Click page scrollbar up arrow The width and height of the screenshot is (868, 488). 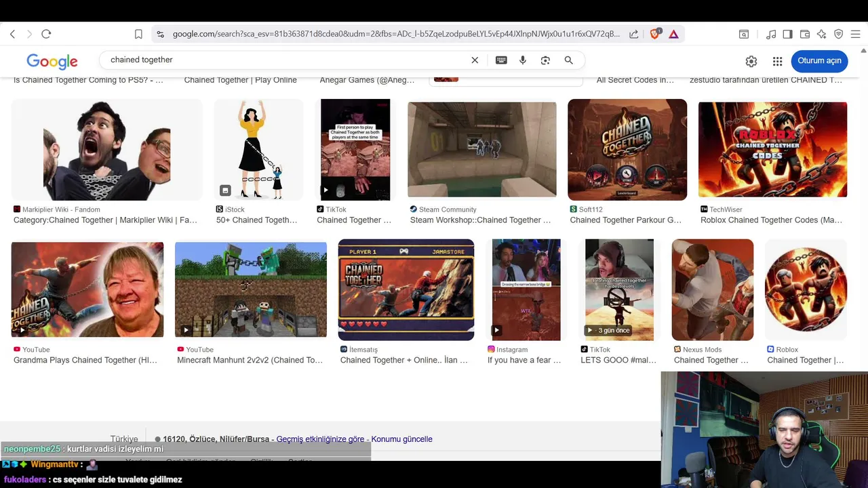[x=864, y=51]
